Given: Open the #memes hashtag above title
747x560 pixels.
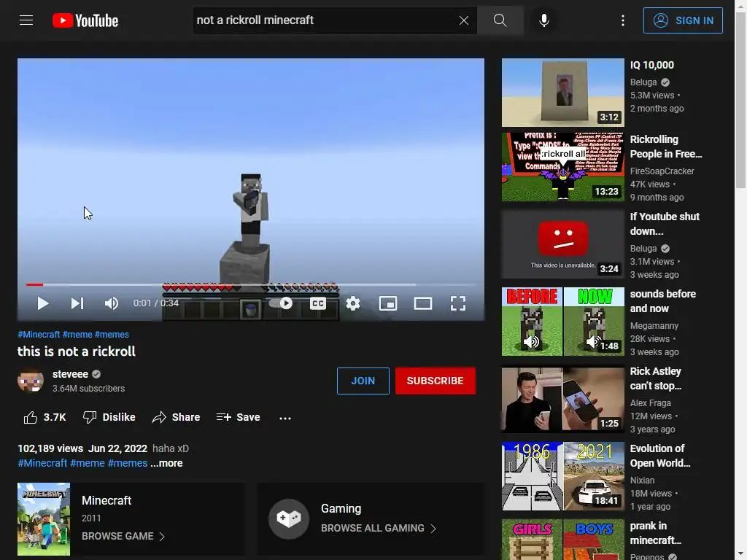Looking at the screenshot, I should pyautogui.click(x=112, y=334).
